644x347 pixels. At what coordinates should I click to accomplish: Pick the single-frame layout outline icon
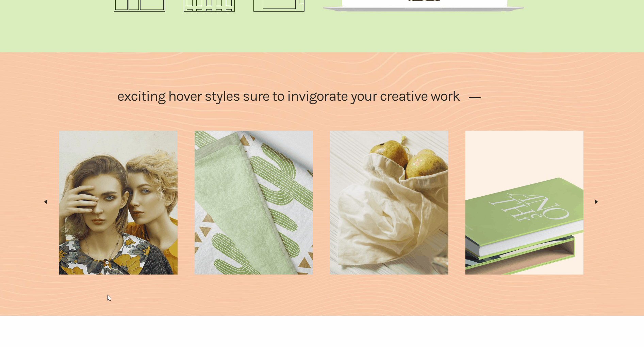click(279, 5)
